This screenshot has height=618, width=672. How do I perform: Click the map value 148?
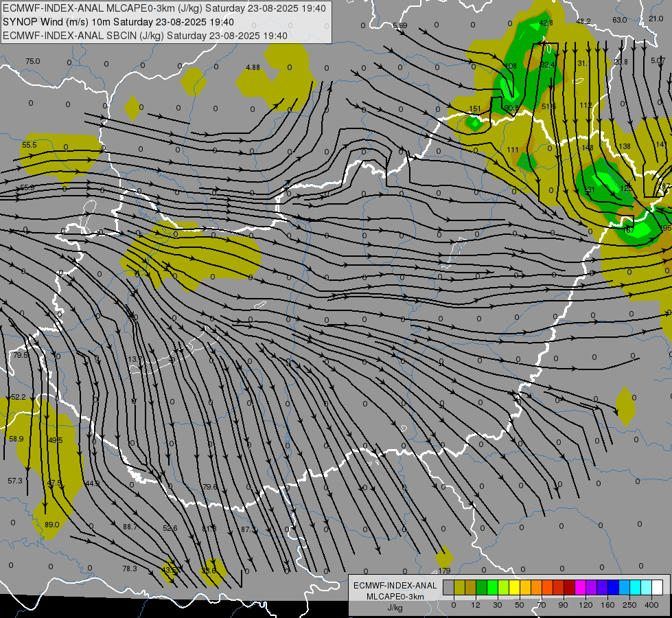click(587, 148)
